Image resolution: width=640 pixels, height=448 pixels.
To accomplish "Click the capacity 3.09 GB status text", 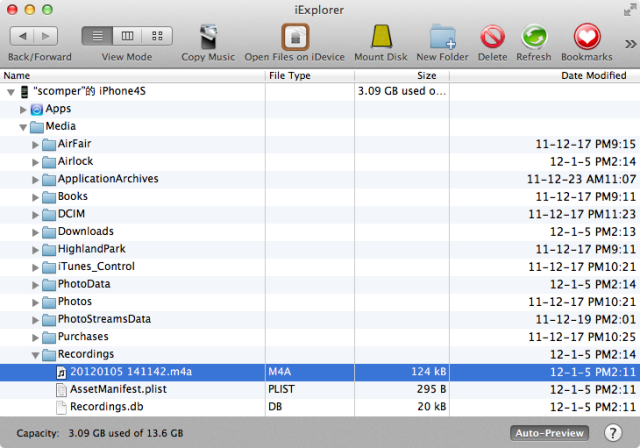I will coord(125,433).
